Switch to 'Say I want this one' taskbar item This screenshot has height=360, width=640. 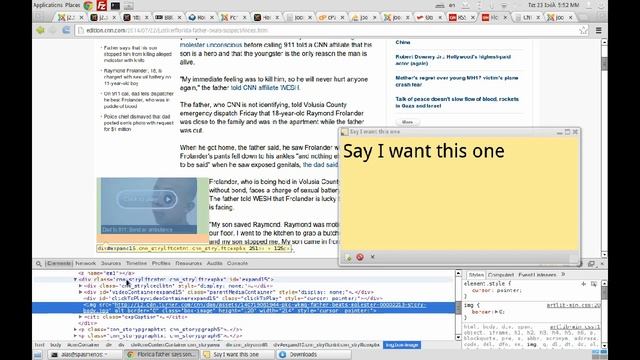click(236, 355)
